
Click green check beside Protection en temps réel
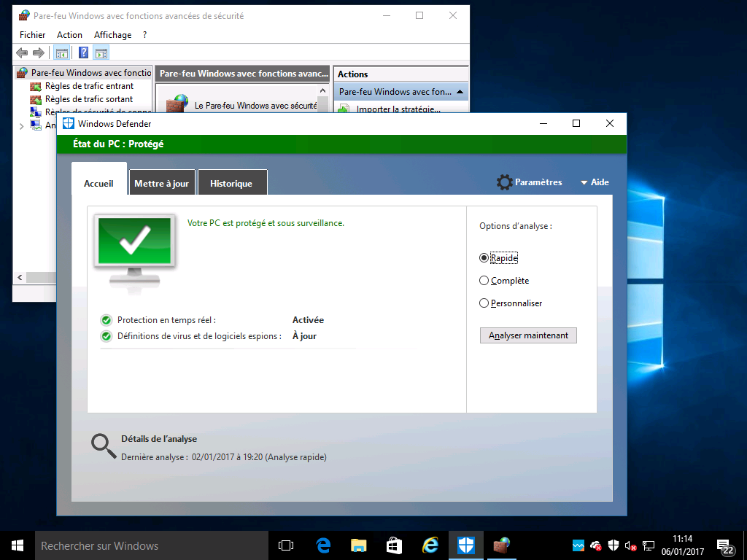pos(107,320)
